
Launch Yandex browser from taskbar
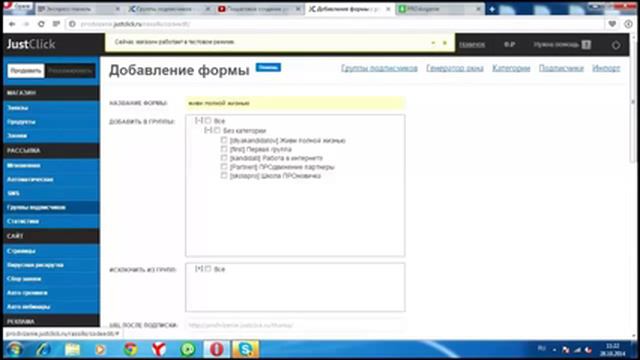click(x=159, y=349)
